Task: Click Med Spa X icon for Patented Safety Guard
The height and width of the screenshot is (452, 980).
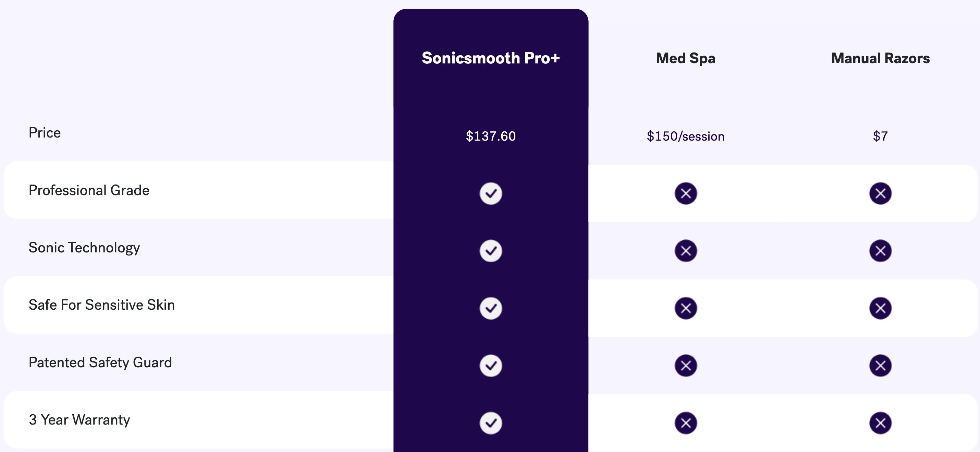Action: click(686, 366)
